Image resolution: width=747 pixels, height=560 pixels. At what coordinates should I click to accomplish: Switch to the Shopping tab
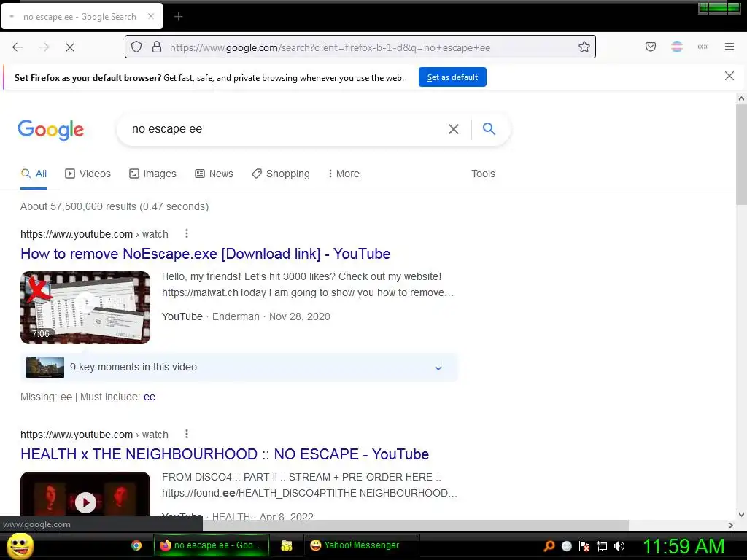[281, 174]
